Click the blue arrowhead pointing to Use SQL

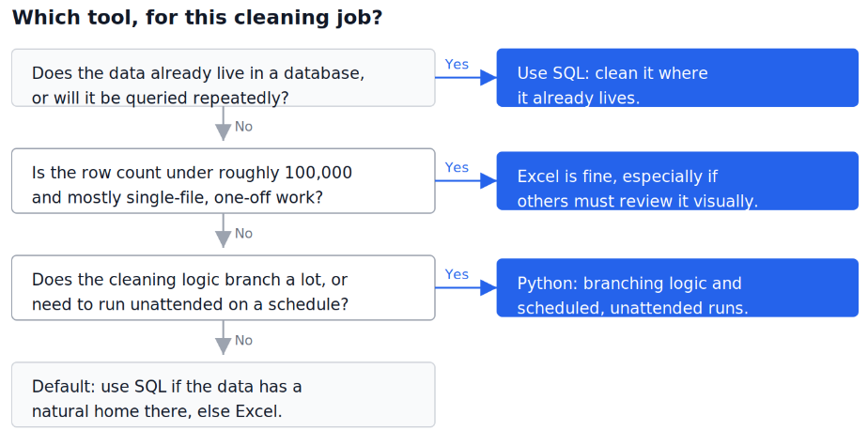coord(488,78)
